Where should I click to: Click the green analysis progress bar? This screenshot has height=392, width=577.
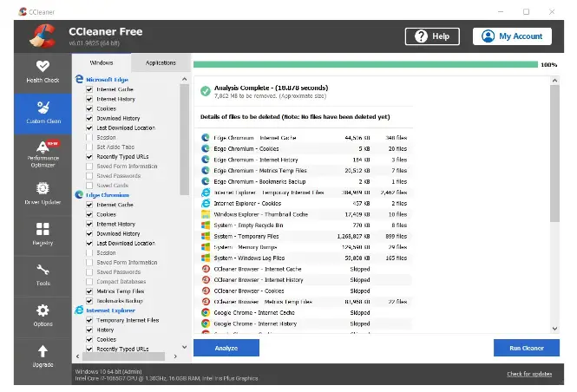365,64
